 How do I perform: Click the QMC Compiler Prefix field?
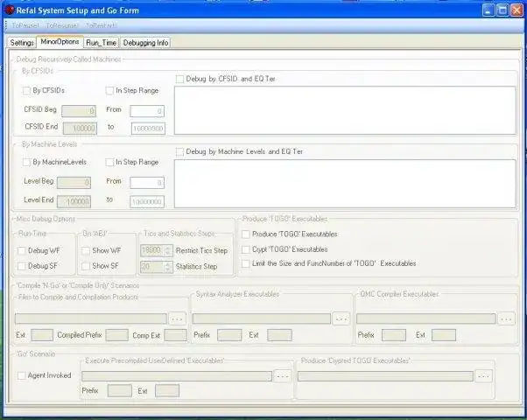click(x=394, y=335)
